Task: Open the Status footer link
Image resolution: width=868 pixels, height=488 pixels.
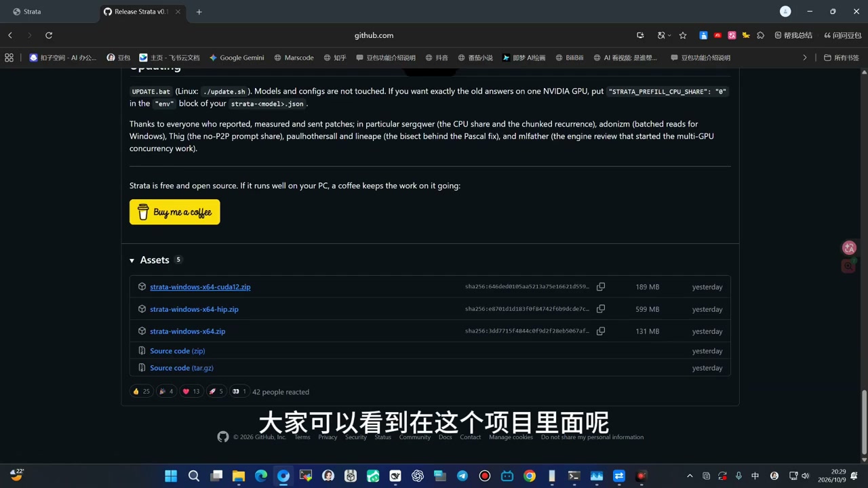Action: coord(383,437)
